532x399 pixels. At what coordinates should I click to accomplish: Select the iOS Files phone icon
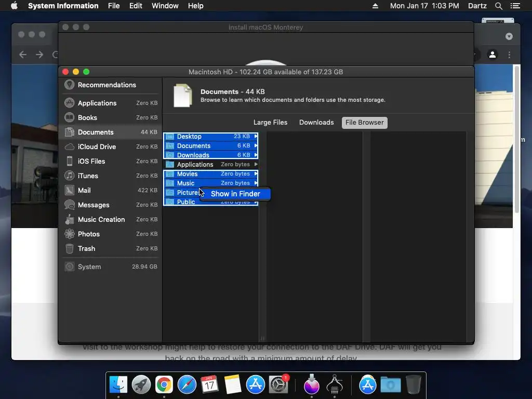pos(69,161)
